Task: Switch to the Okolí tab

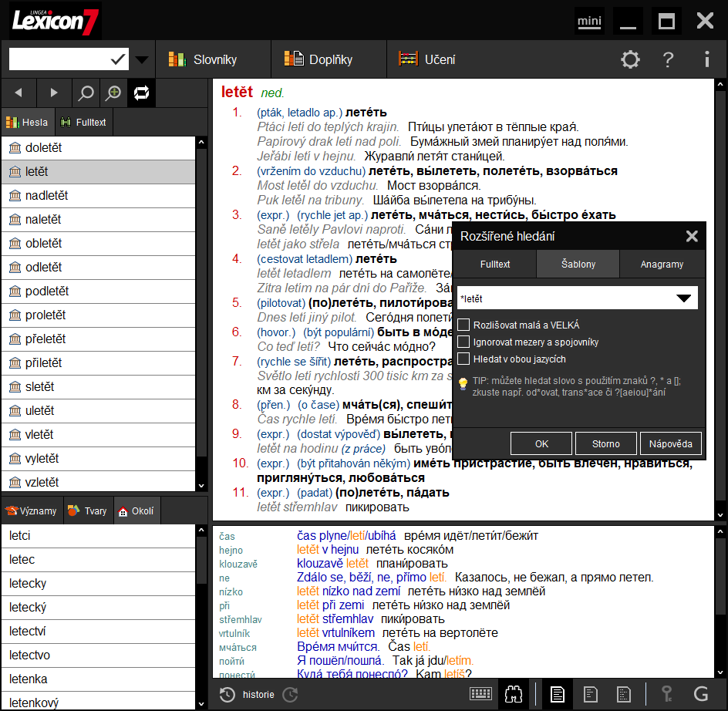Action: (137, 511)
